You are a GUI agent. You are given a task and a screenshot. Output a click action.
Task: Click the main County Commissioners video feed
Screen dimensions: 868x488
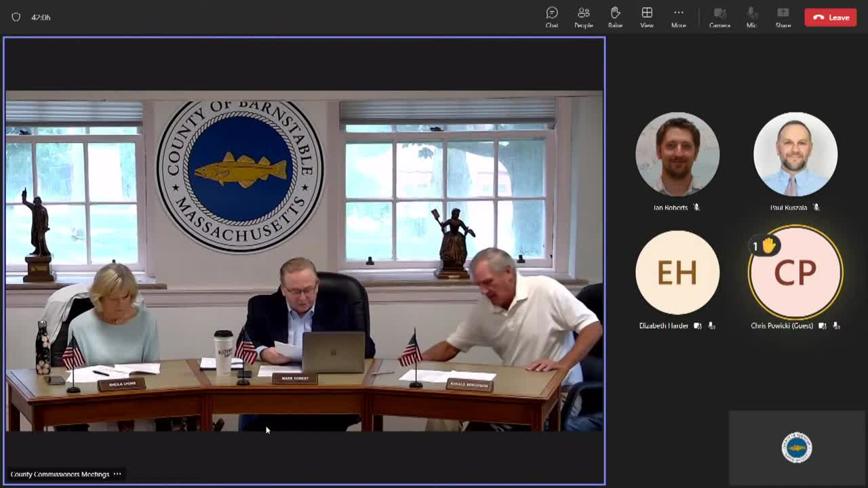click(304, 262)
